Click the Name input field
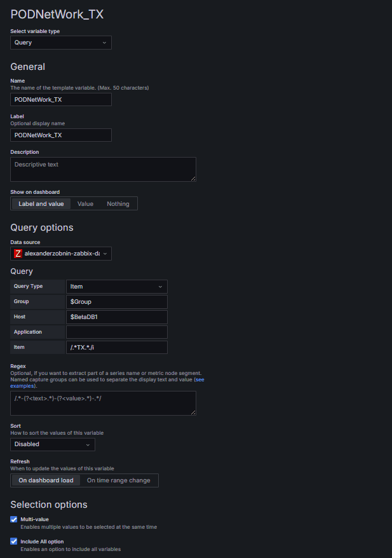The image size is (392, 558). [61, 100]
